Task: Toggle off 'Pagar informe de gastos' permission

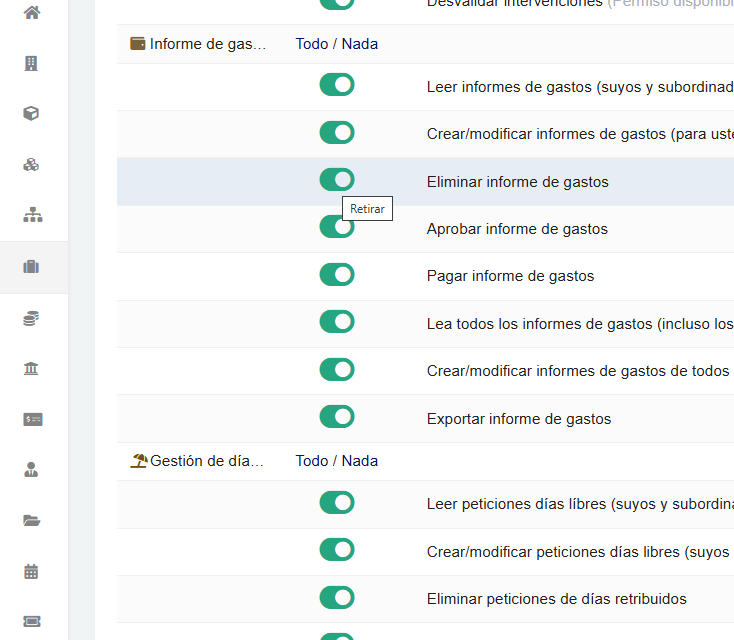Action: (337, 275)
